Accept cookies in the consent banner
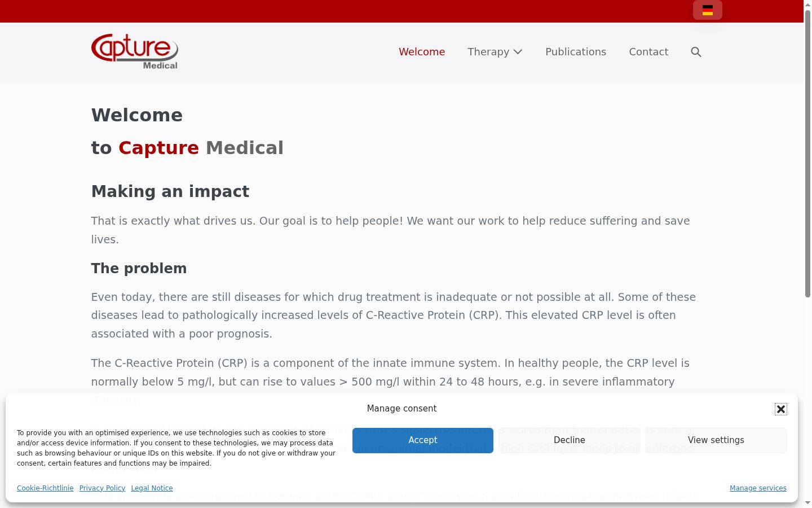 pos(423,440)
